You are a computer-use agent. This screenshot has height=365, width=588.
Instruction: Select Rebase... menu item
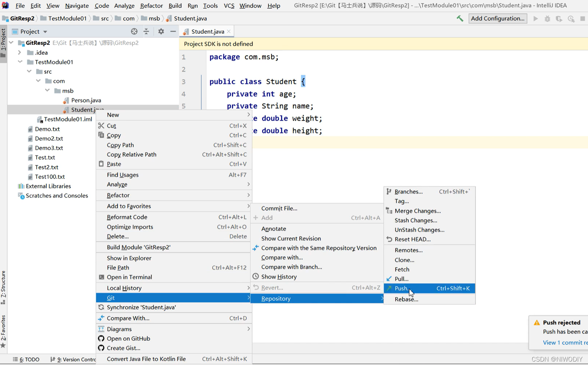pyautogui.click(x=429, y=299)
